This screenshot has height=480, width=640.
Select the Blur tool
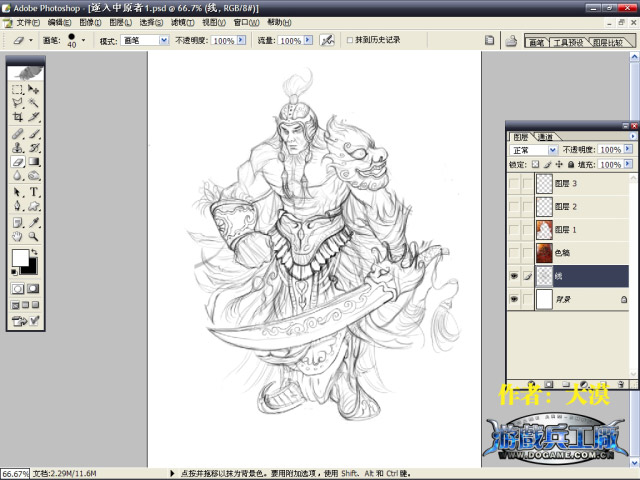point(17,176)
